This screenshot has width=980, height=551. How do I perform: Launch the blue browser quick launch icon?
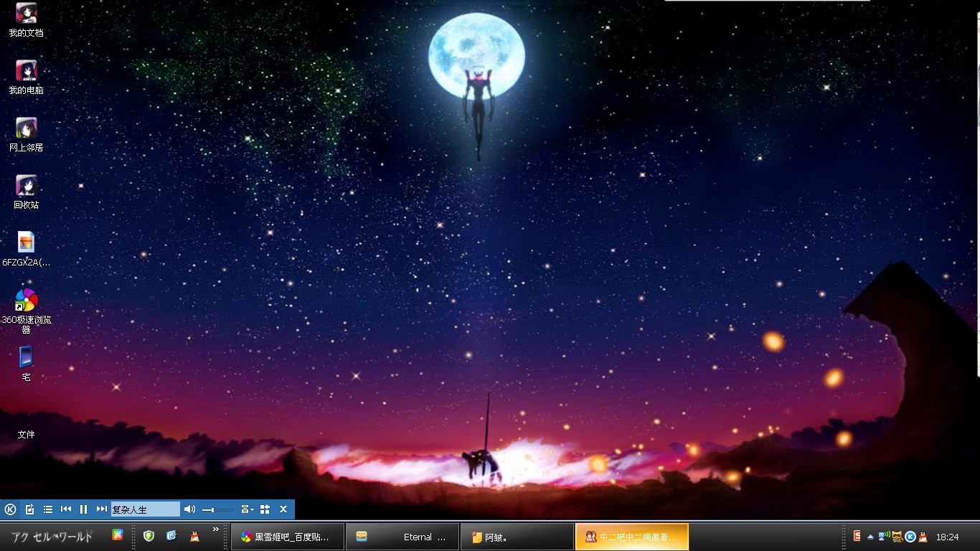click(171, 536)
